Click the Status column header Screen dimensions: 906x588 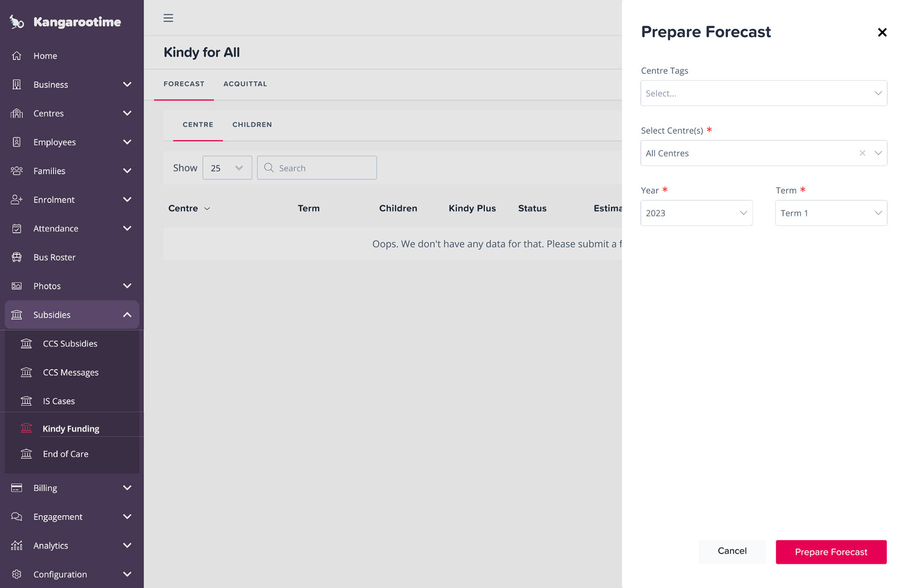click(532, 208)
